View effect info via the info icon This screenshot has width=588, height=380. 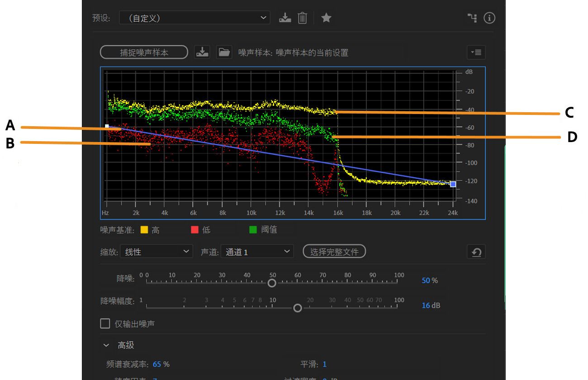coord(489,18)
